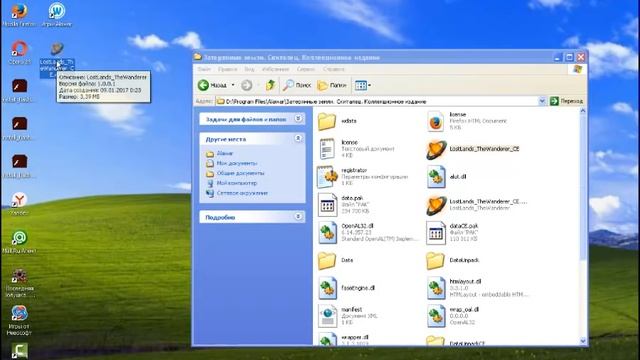Select the LostLands_TheWanderer_CE desktop shortcut
The image size is (640, 360).
57,59
